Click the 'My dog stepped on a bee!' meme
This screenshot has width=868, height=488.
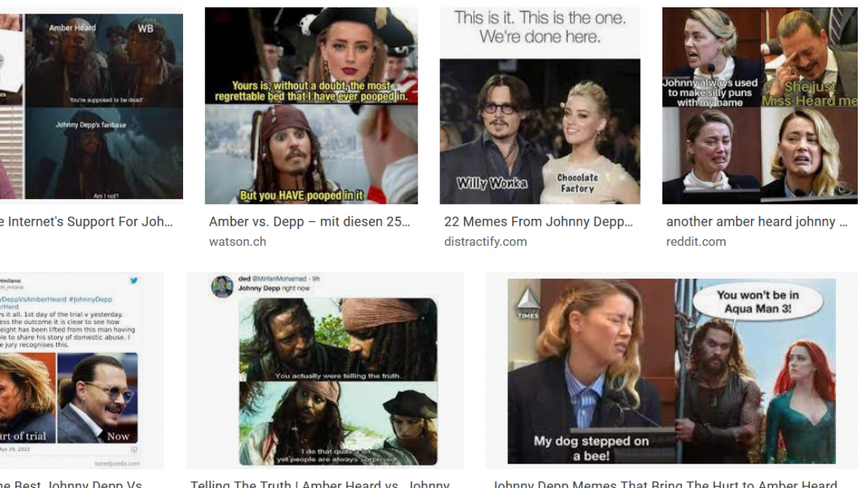point(671,370)
